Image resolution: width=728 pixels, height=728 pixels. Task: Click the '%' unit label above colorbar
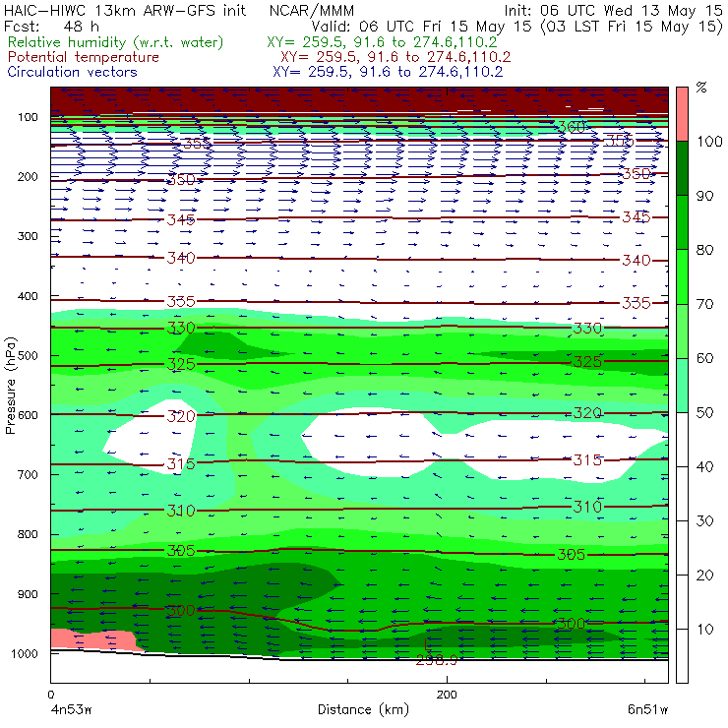click(701, 88)
